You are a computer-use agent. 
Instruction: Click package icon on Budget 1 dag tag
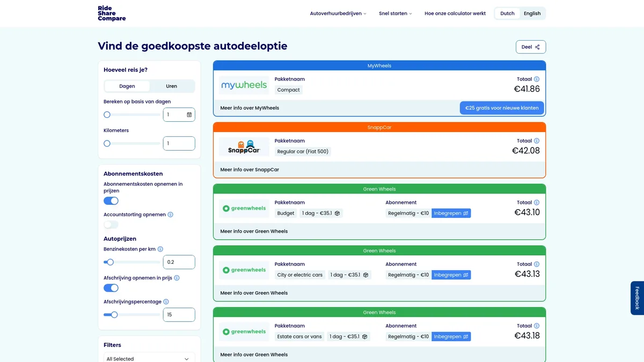point(337,213)
